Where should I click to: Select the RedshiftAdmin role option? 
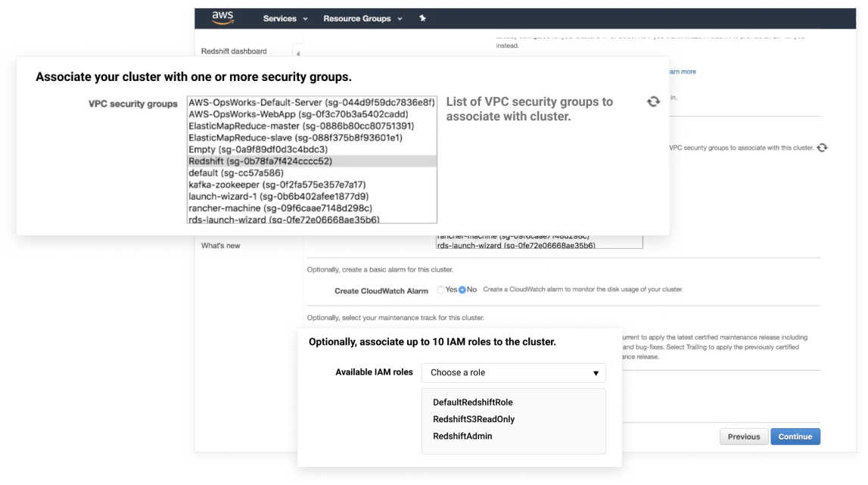(x=462, y=437)
